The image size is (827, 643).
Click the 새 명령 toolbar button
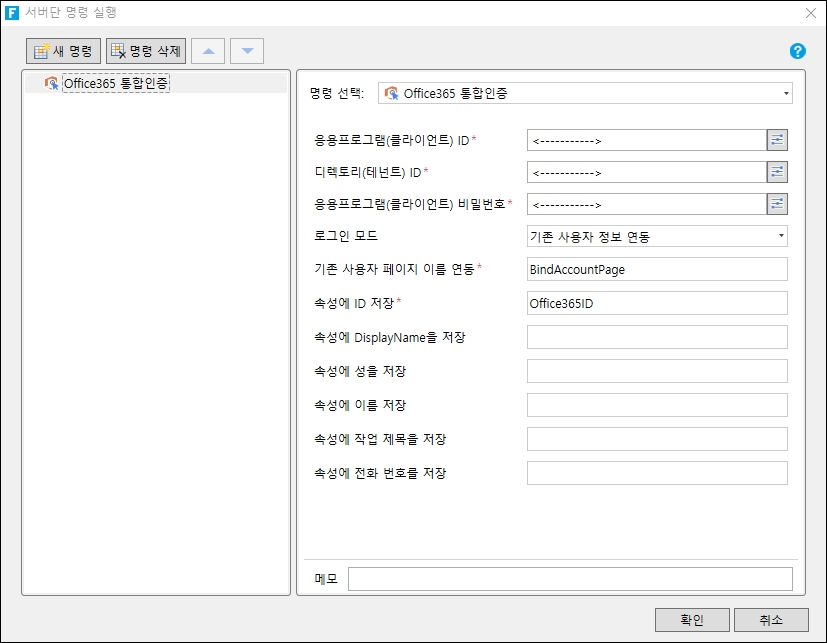point(64,51)
